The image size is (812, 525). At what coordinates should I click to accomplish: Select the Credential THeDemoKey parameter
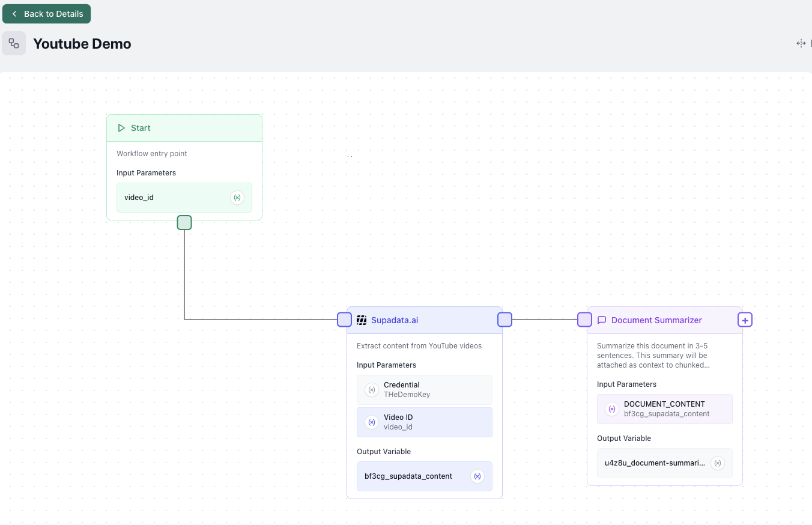[x=424, y=390]
